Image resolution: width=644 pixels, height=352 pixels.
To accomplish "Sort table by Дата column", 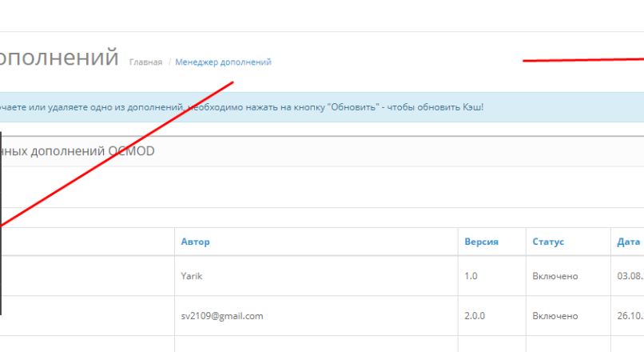I will pos(628,242).
